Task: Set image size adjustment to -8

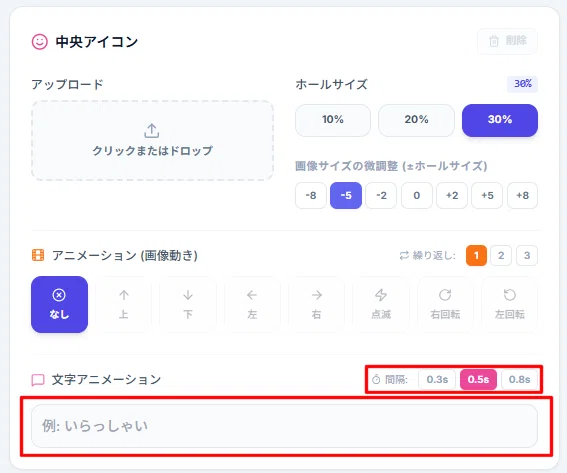Action: (311, 195)
